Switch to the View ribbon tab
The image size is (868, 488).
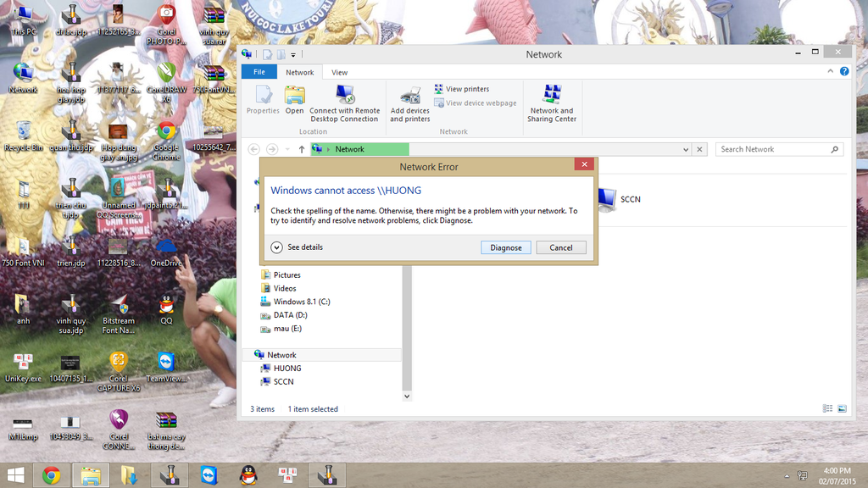[x=339, y=72]
